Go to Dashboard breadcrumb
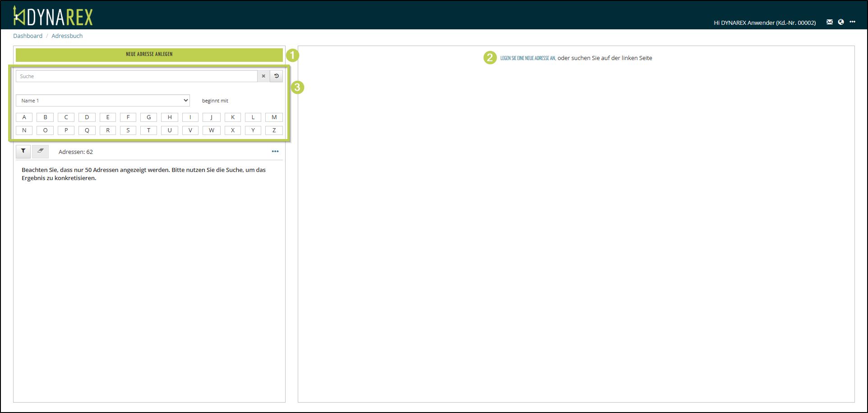Image resolution: width=868 pixels, height=413 pixels. pos(28,36)
